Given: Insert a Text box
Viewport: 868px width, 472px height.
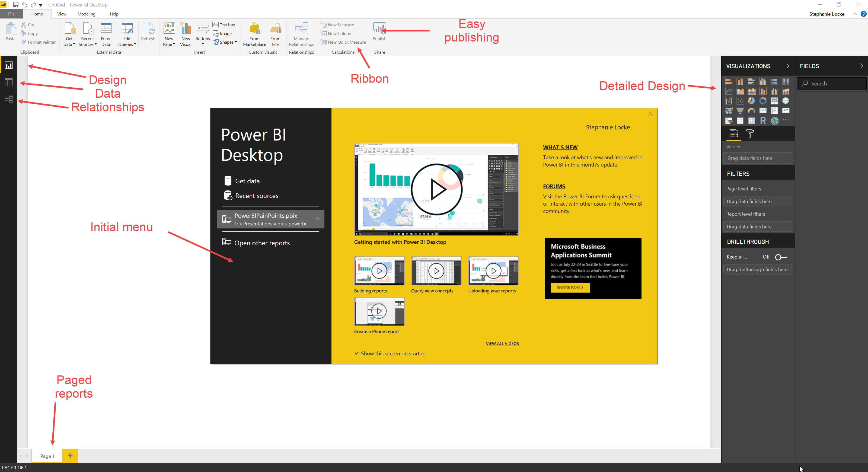Looking at the screenshot, I should click(x=224, y=25).
